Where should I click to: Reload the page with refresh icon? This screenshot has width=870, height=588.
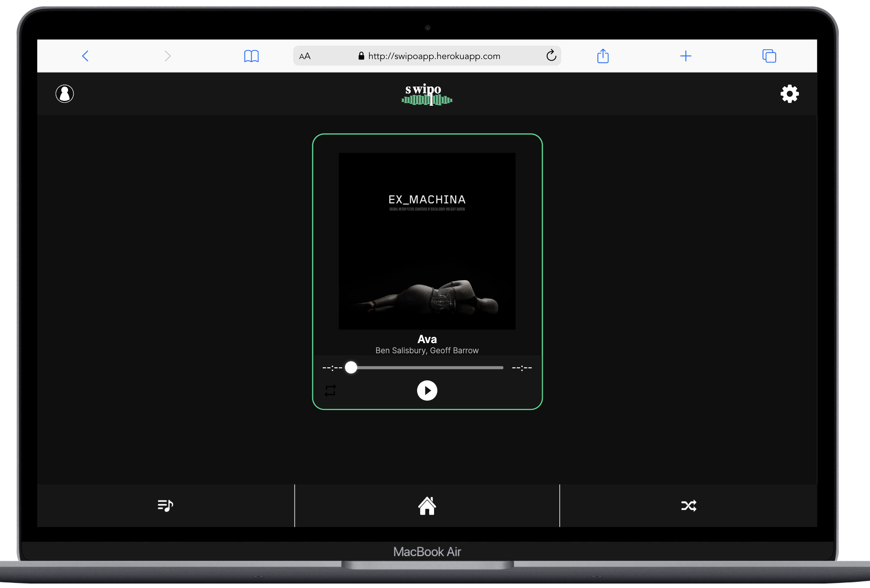point(551,56)
